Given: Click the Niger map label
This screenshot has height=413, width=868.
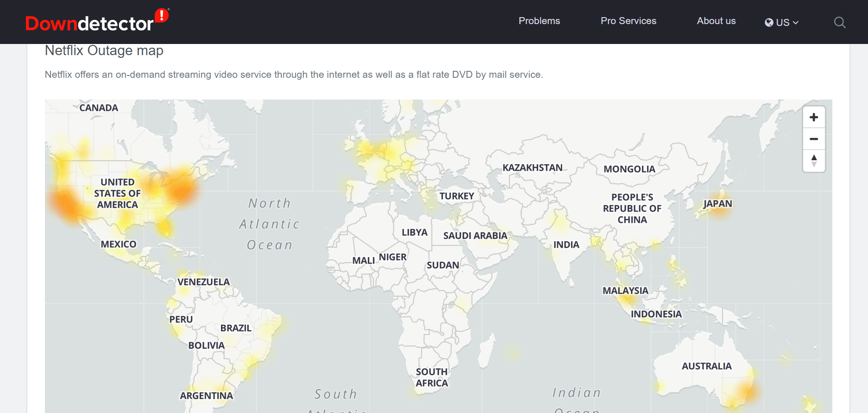Looking at the screenshot, I should click(x=393, y=257).
